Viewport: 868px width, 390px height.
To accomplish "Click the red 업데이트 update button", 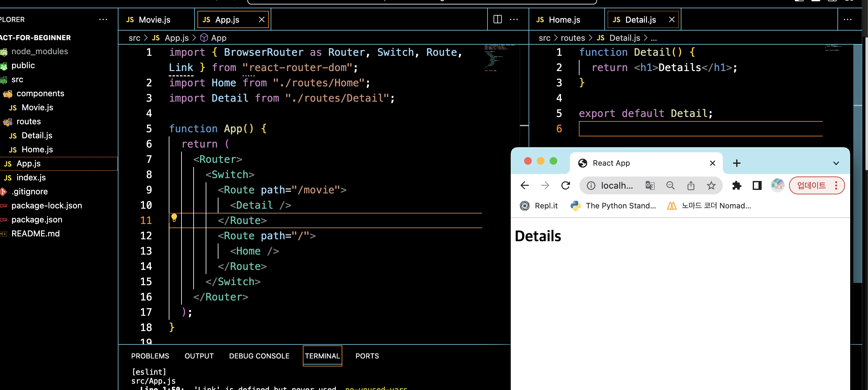I will 811,185.
